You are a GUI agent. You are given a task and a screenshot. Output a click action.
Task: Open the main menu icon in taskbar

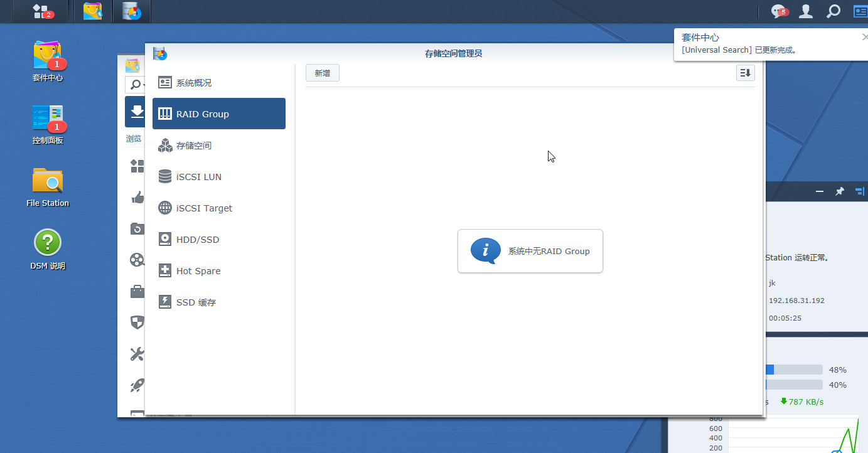point(43,11)
